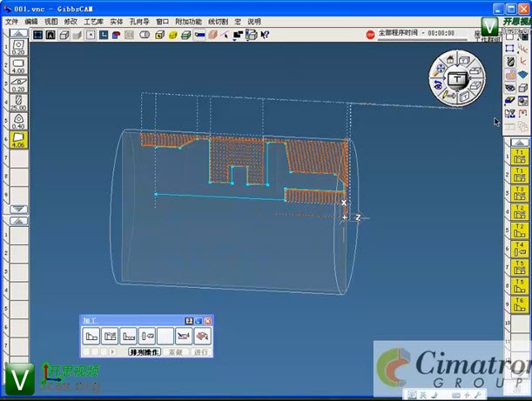Choose the rough turning process in 加工 dialog
Image resolution: width=532 pixels, height=401 pixels.
(110, 336)
